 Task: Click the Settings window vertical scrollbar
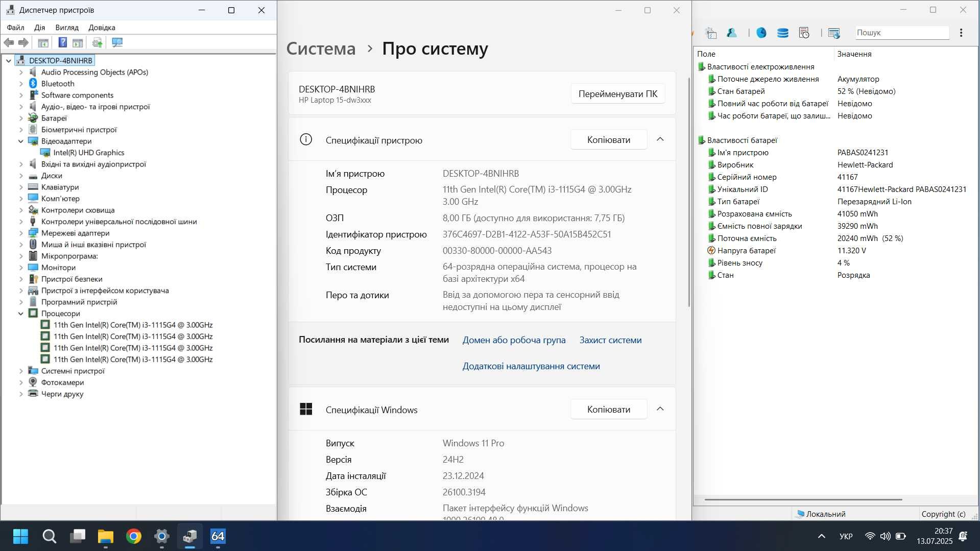[689, 191]
